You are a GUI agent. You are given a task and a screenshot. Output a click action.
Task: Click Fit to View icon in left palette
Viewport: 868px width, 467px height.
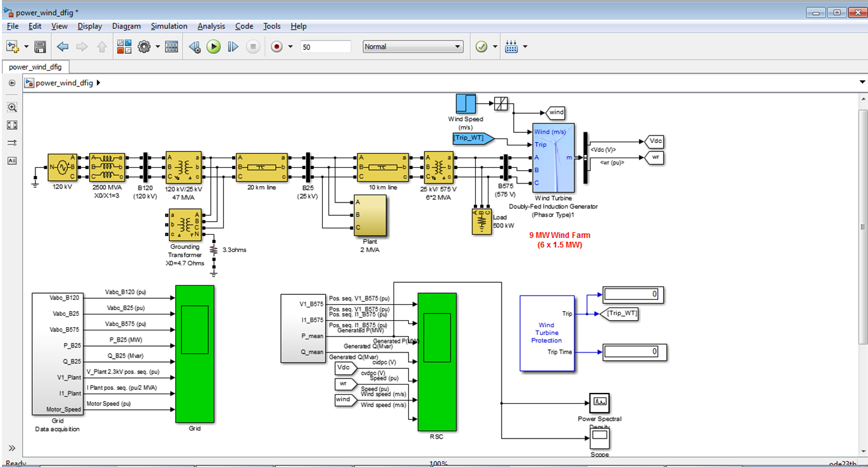tap(11, 125)
